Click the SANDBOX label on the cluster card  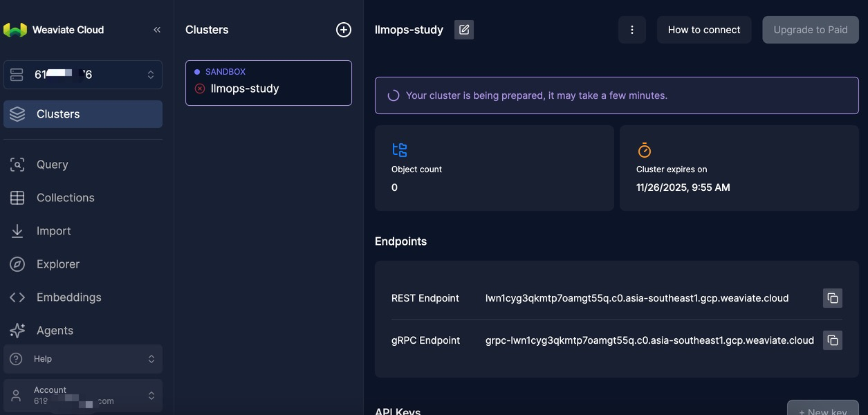point(225,72)
